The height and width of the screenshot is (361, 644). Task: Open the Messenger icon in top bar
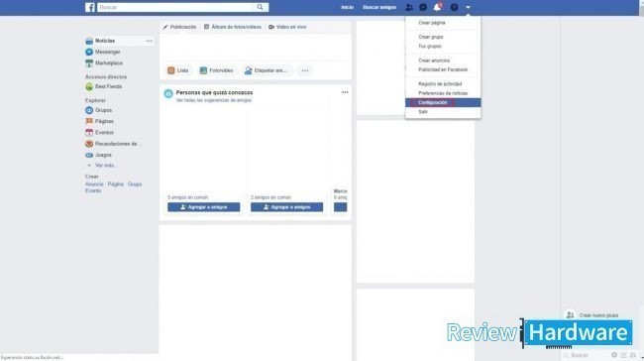pyautogui.click(x=423, y=7)
